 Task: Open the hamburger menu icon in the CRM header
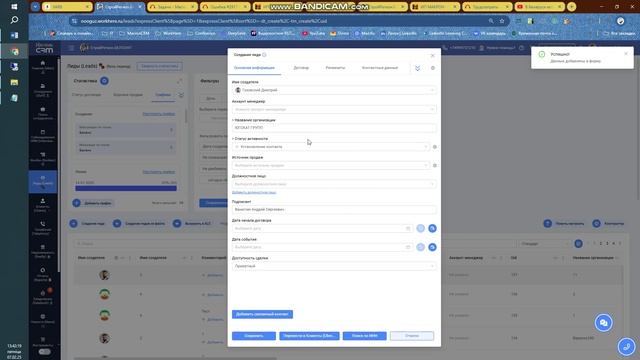tap(71, 48)
